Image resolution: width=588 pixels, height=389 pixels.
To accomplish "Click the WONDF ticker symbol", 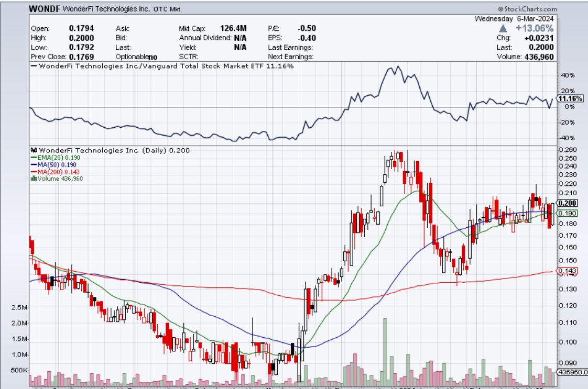I will coord(44,8).
